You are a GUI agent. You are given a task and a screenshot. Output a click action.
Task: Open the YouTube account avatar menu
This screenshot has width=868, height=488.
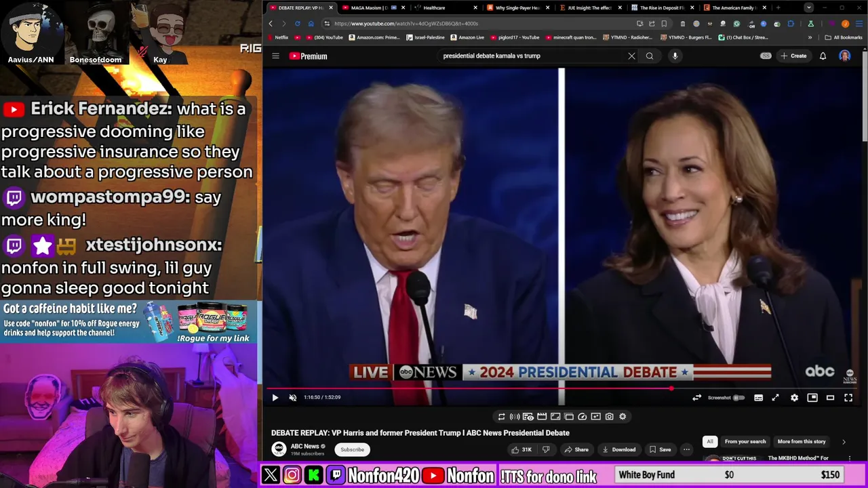[845, 56]
